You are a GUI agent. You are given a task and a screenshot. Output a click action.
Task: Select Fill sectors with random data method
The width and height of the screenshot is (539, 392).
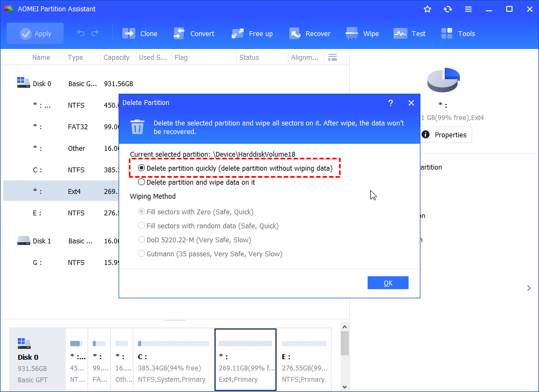click(x=208, y=226)
